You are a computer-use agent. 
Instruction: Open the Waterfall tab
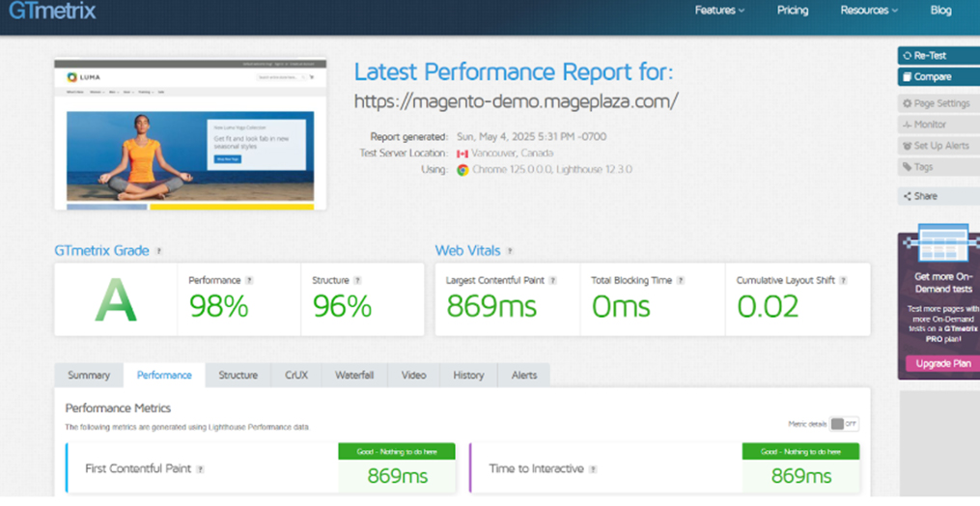coord(354,376)
